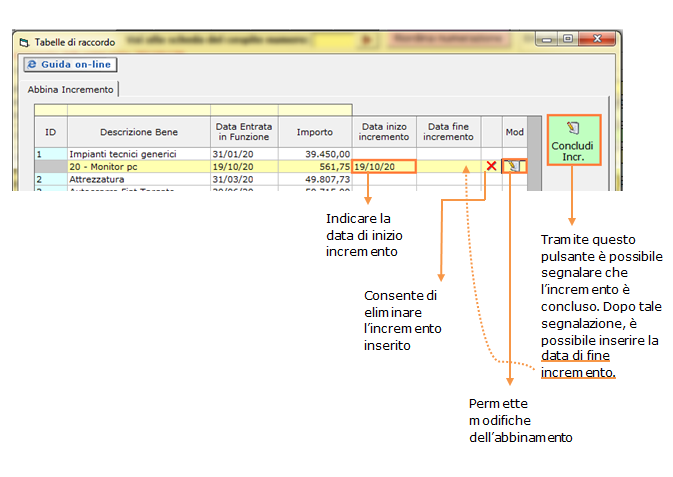Maximize the Tabelle di raccordo window

point(568,39)
